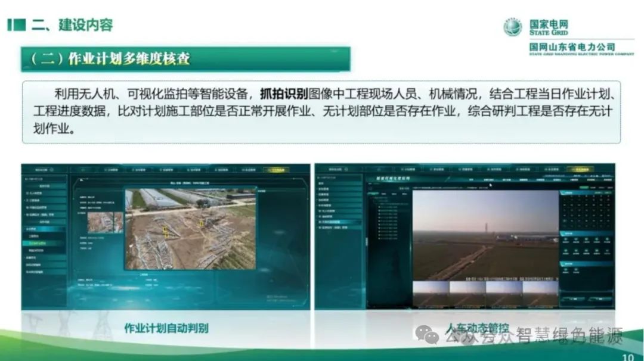Image resolution: width=644 pixels, height=361 pixels.
Task: Click the State Grid globe logo
Action: [513, 27]
